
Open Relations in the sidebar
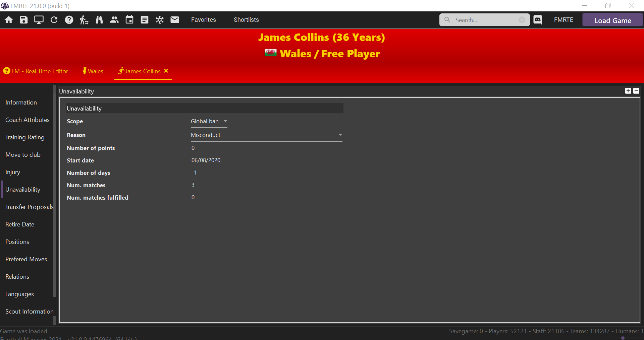point(17,277)
